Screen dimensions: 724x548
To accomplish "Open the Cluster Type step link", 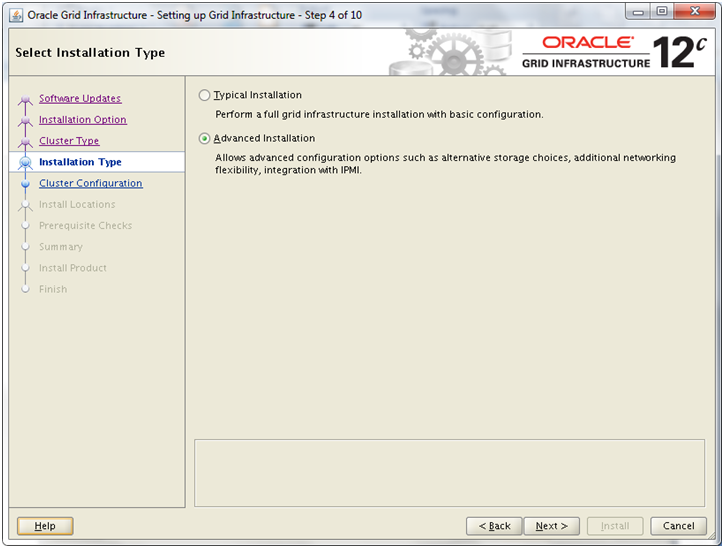I will point(69,141).
